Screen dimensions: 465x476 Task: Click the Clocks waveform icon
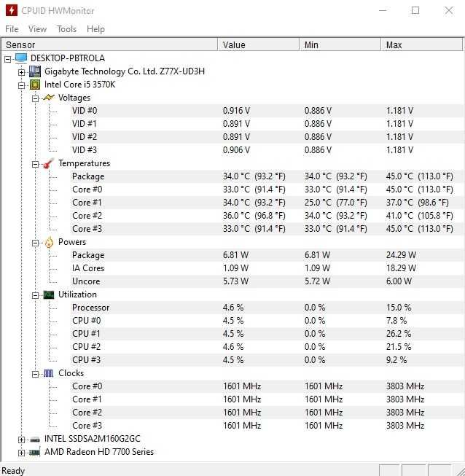[x=49, y=373]
